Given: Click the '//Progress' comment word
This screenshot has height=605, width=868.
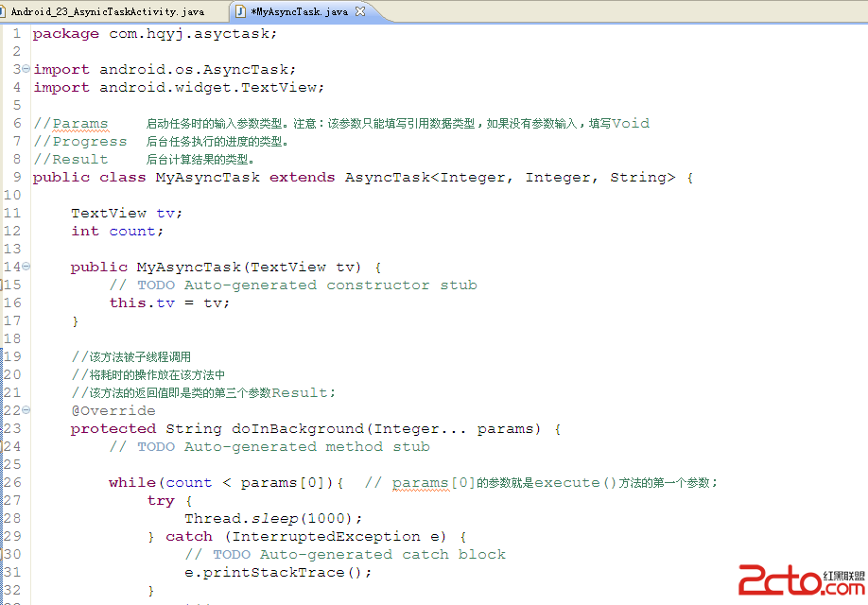Looking at the screenshot, I should [79, 142].
